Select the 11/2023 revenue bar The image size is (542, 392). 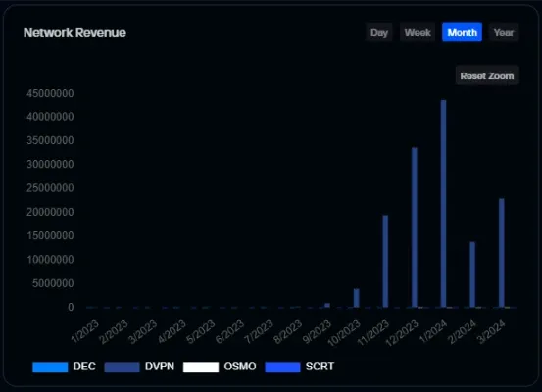pyautogui.click(x=385, y=261)
